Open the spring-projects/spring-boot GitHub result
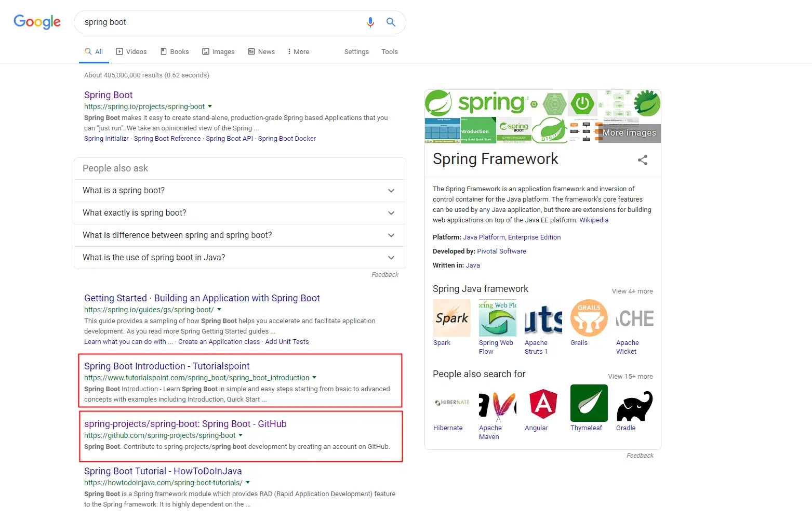The image size is (812, 519). tap(185, 424)
